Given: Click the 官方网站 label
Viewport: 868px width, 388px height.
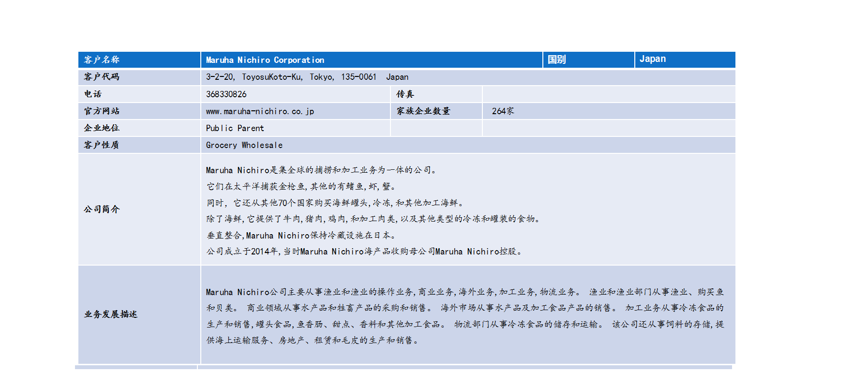Looking at the screenshot, I should coord(102,111).
